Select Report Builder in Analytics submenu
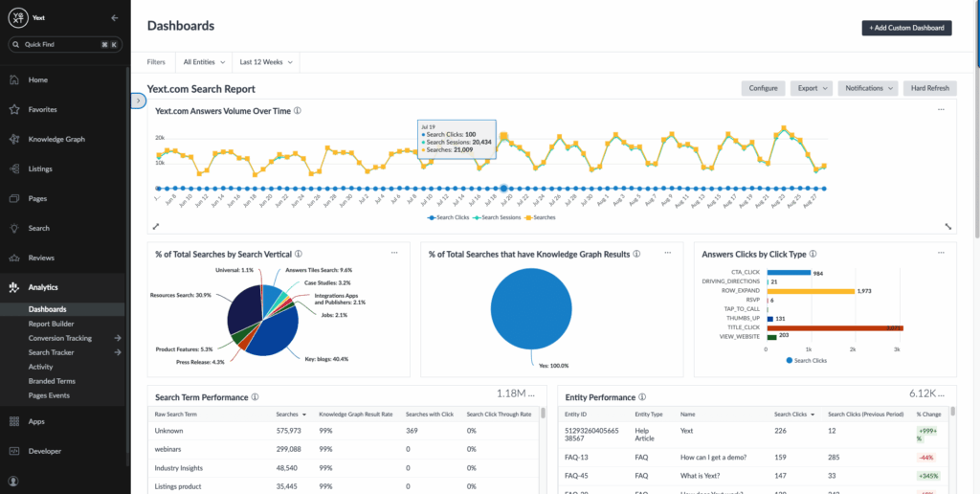Viewport: 980px width, 494px height. [52, 324]
